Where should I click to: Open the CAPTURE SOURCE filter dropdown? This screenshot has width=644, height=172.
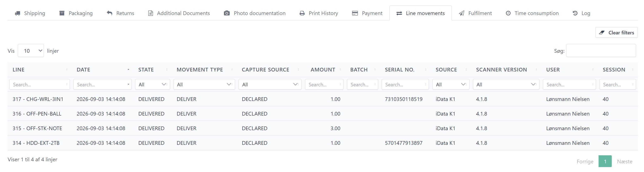(270, 84)
